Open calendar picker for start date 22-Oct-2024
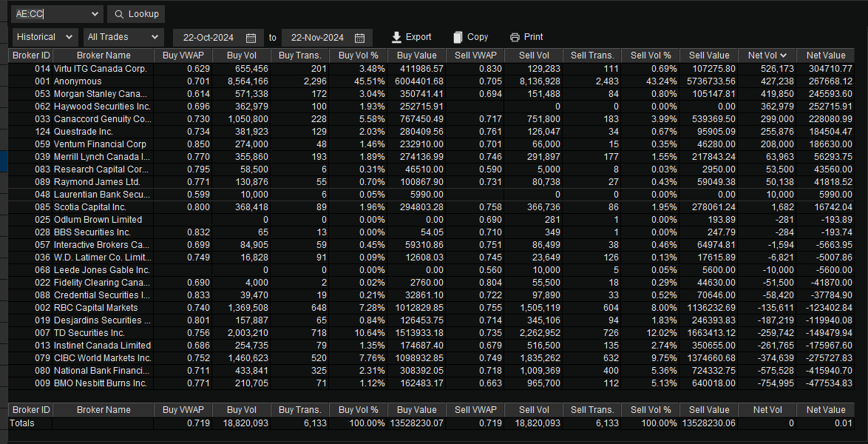The width and height of the screenshot is (868, 444). tap(251, 38)
